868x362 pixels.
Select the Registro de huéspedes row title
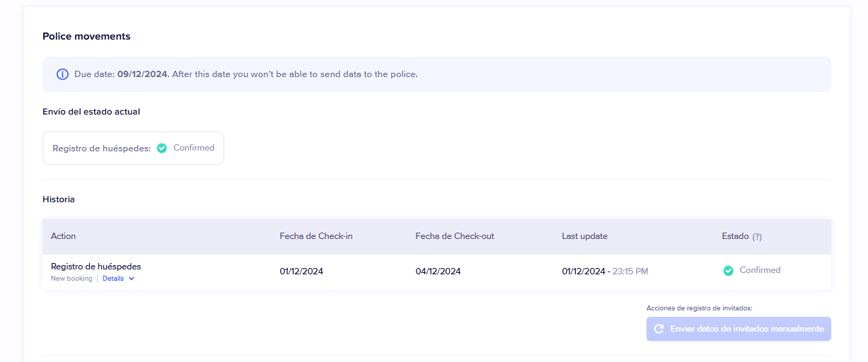tap(96, 267)
